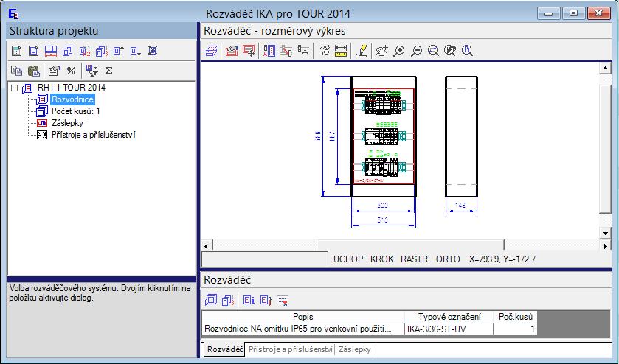Click the horizontal scrollbar right arrow
This screenshot has width=619, height=364.
pos(606,245)
